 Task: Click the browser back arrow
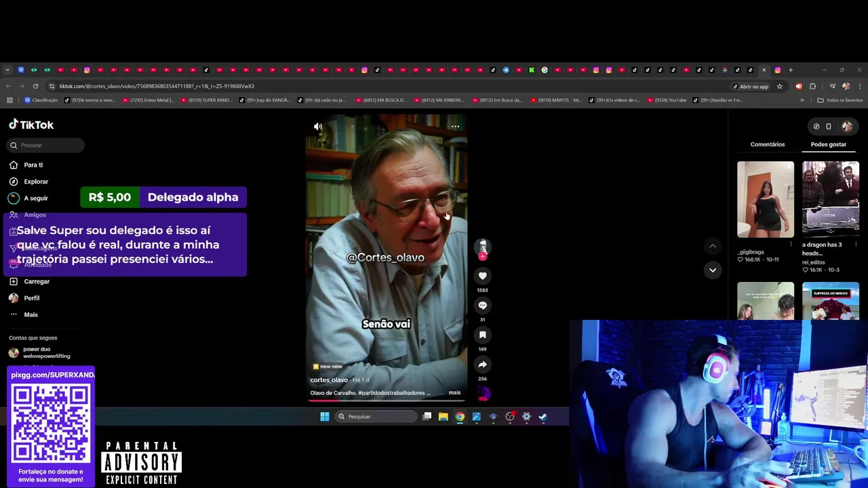[8, 87]
